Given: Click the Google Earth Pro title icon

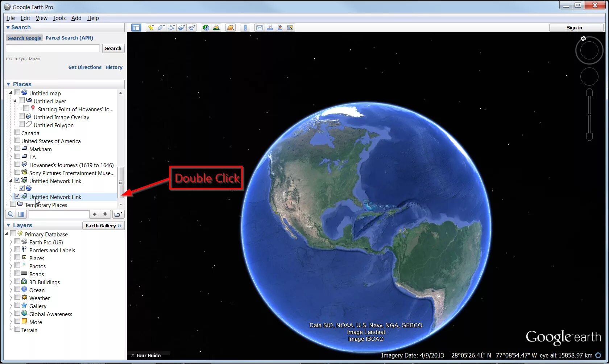Looking at the screenshot, I should tap(7, 7).
